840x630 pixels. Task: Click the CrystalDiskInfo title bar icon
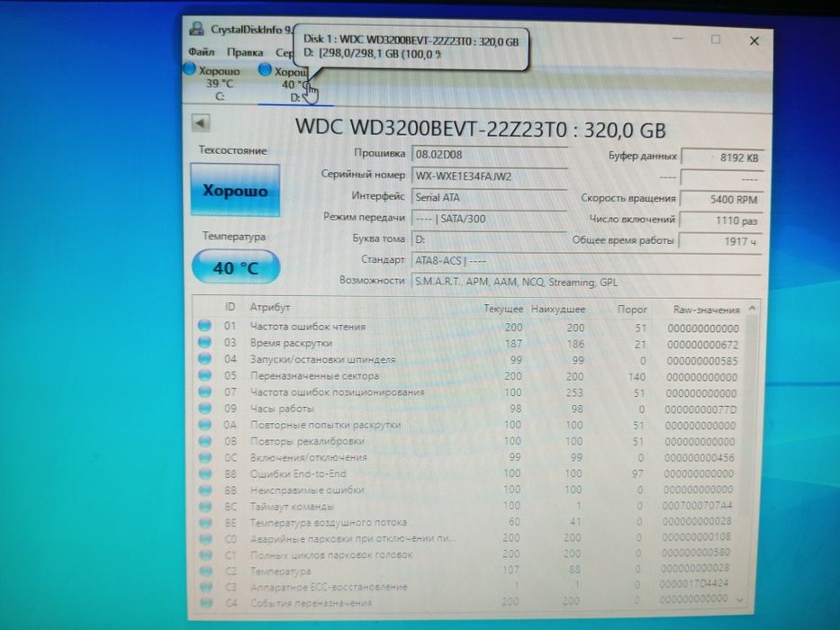tap(196, 29)
